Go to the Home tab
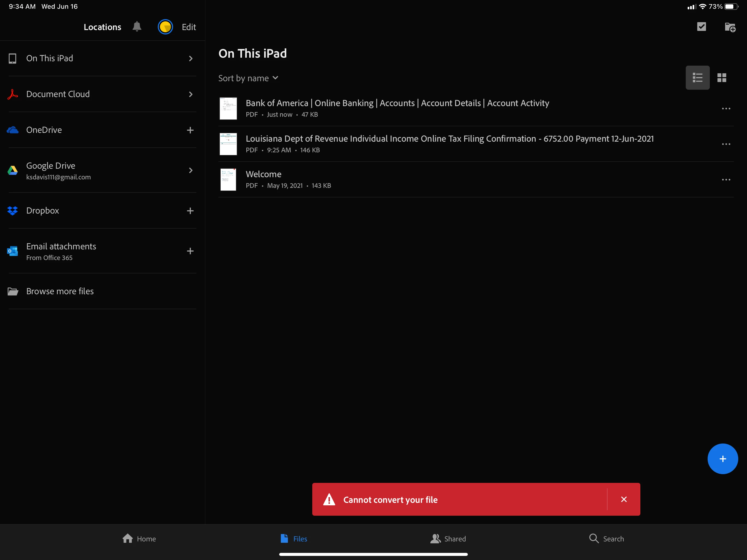The image size is (747, 560). pyautogui.click(x=139, y=538)
